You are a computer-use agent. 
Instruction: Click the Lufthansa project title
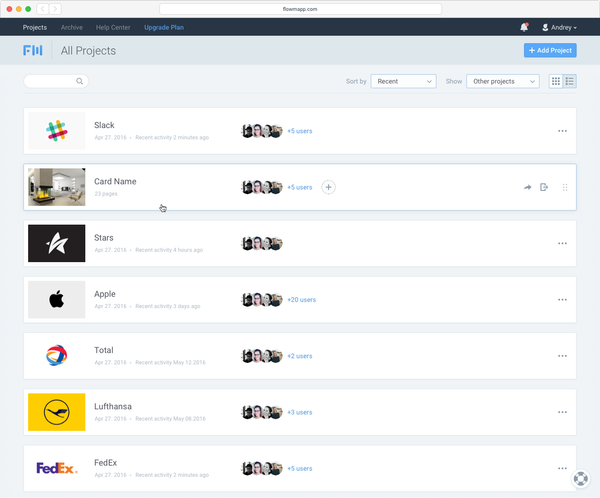click(113, 407)
